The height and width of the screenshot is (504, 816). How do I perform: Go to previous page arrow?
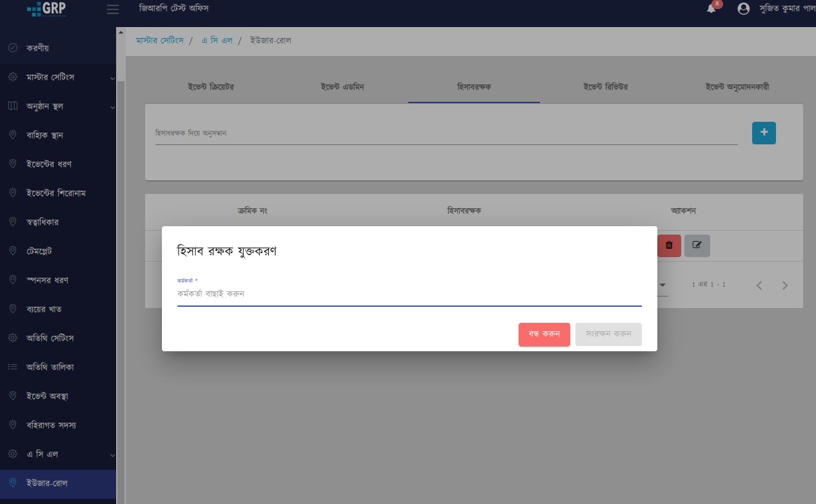pyautogui.click(x=759, y=286)
